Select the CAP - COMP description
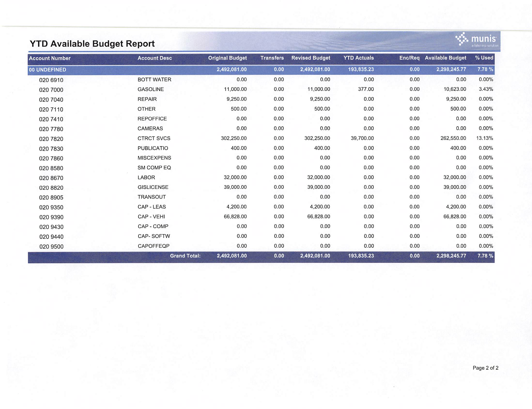Image resolution: width=532 pixels, height=409 pixels. (153, 226)
